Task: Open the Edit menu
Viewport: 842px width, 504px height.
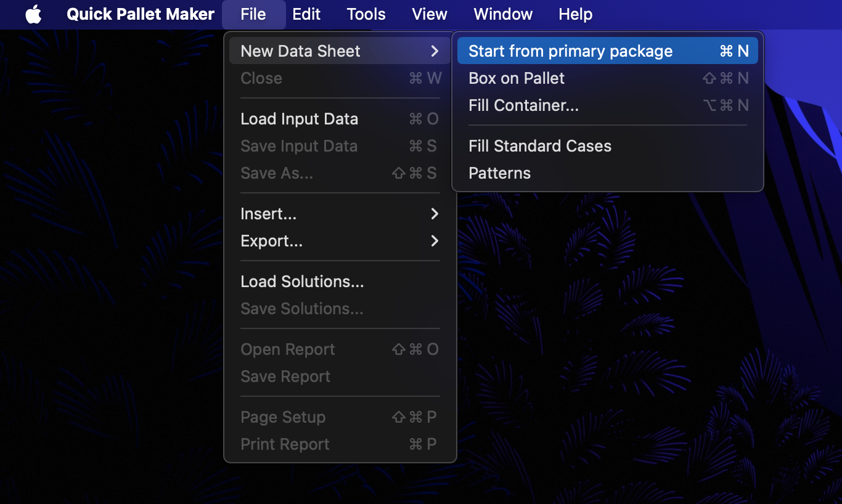Action: pyautogui.click(x=306, y=14)
